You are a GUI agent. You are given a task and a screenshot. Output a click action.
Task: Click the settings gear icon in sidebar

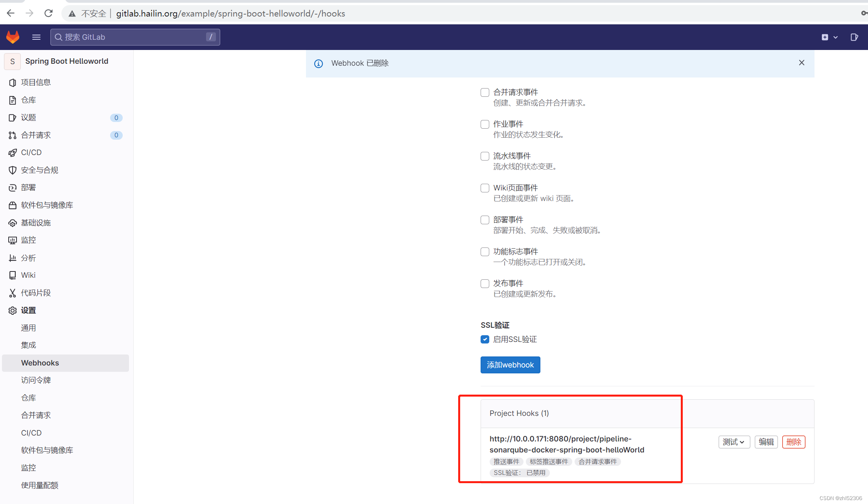pos(13,310)
